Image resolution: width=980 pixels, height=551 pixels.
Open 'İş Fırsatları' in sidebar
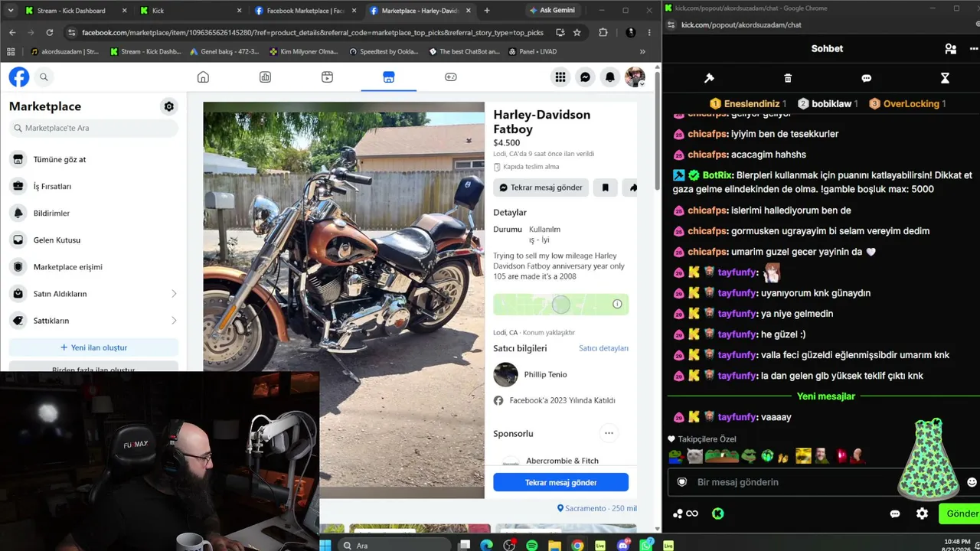coord(93,186)
